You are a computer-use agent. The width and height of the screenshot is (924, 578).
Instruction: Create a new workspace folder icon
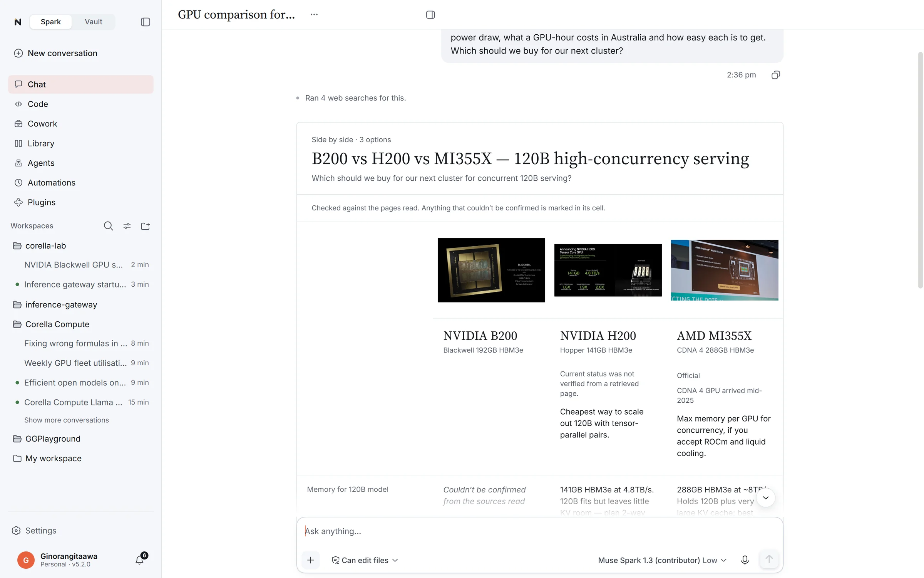point(145,226)
